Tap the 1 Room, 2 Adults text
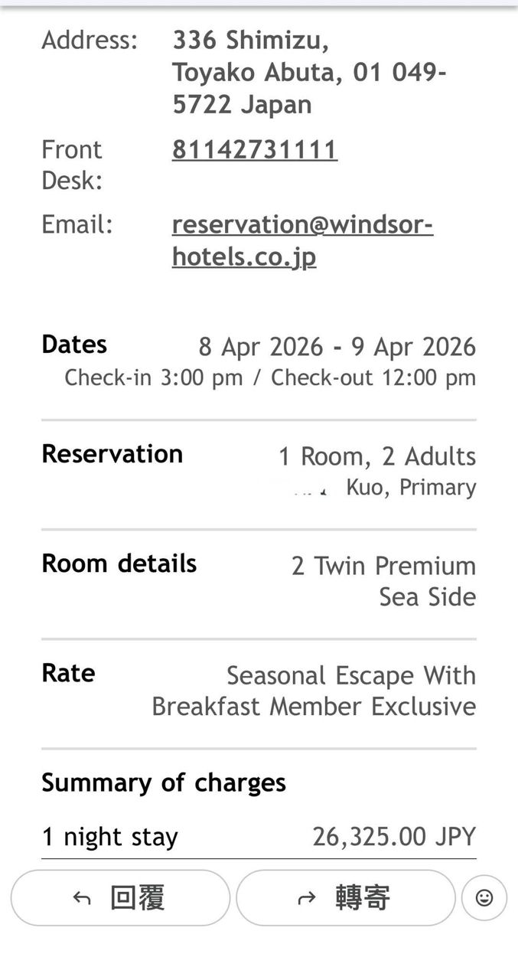Image resolution: width=518 pixels, height=980 pixels. (376, 456)
